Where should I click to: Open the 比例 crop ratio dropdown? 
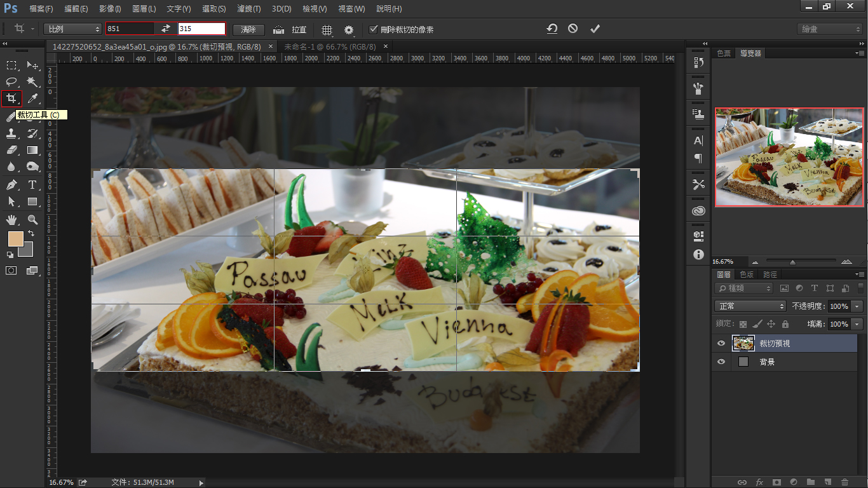(x=72, y=29)
